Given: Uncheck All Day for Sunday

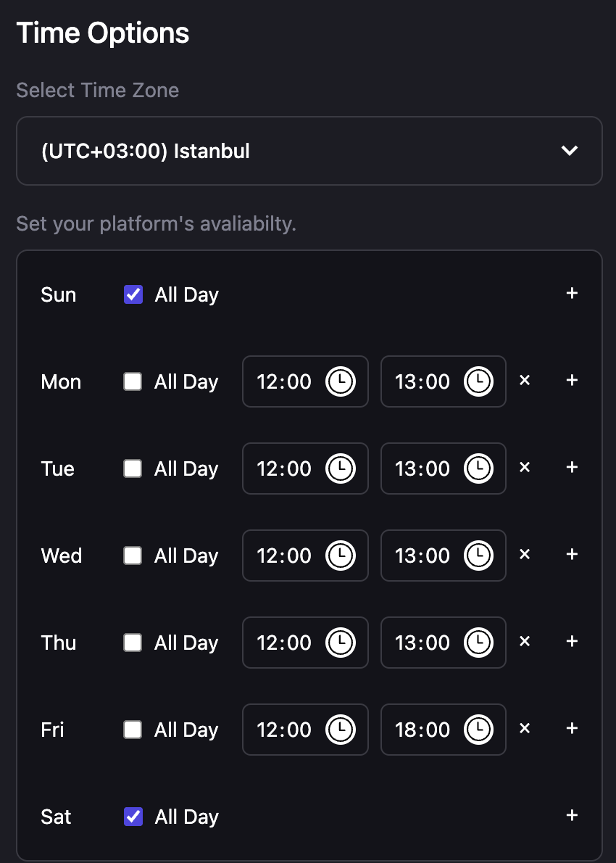Looking at the screenshot, I should pos(133,294).
